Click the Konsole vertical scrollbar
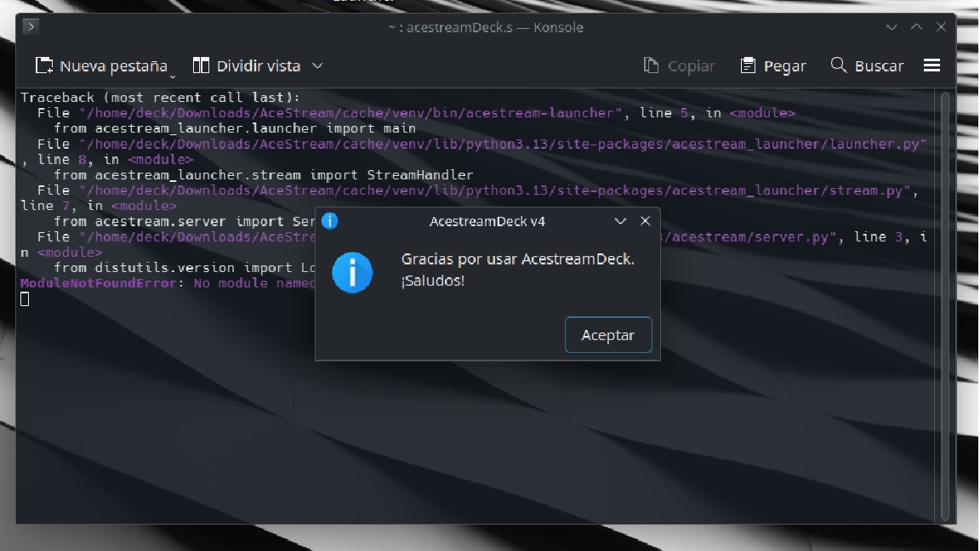 pos(945,305)
